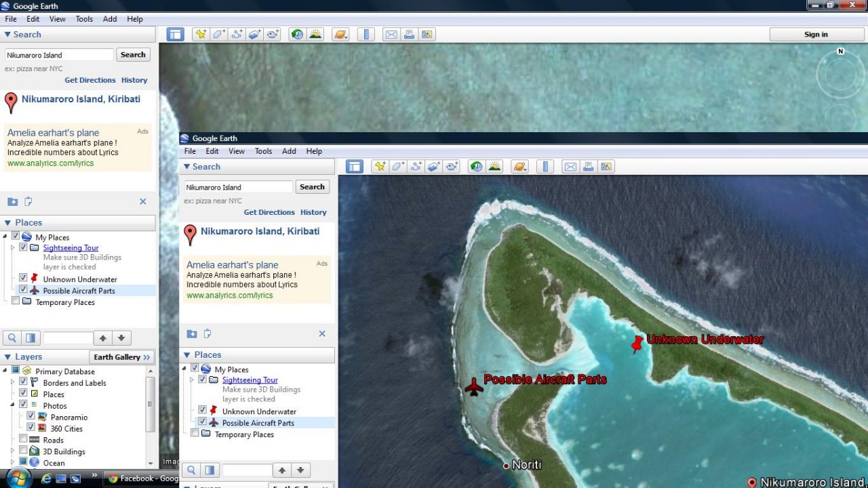Add placemark icon in front window toolbar
868x488 pixels.
(380, 167)
